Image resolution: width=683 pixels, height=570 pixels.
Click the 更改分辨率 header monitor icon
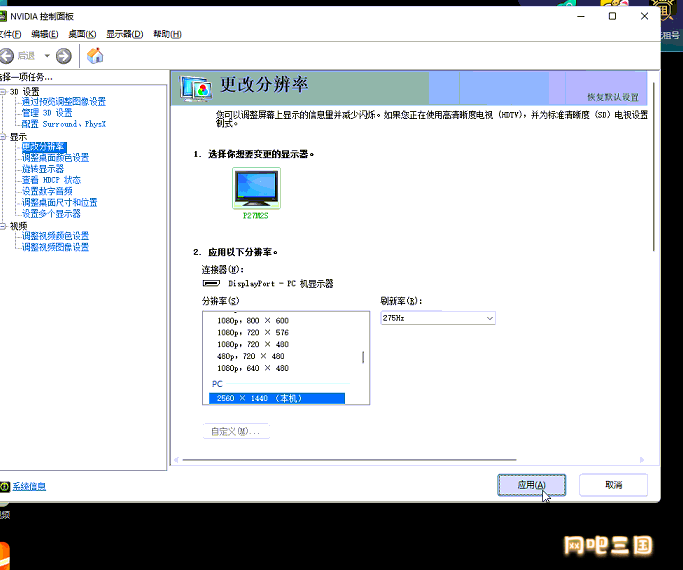tap(196, 88)
